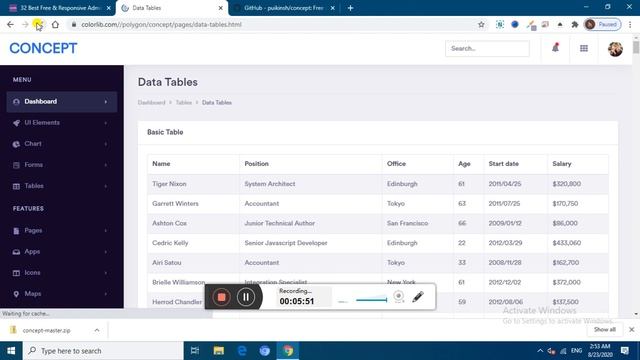Open the Windows action center icon
The width and height of the screenshot is (640, 360).
624,351
